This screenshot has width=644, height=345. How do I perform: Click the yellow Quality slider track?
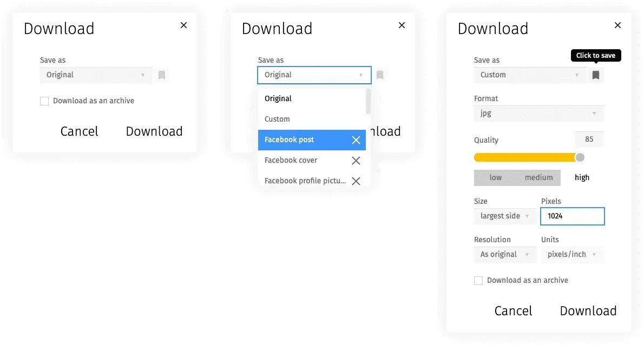[x=525, y=157]
